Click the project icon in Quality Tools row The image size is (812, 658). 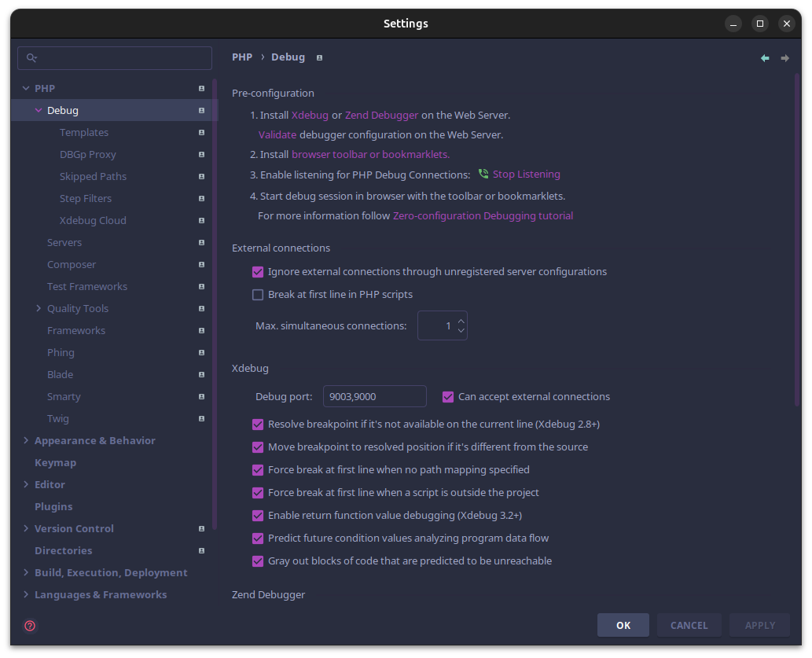coord(201,309)
